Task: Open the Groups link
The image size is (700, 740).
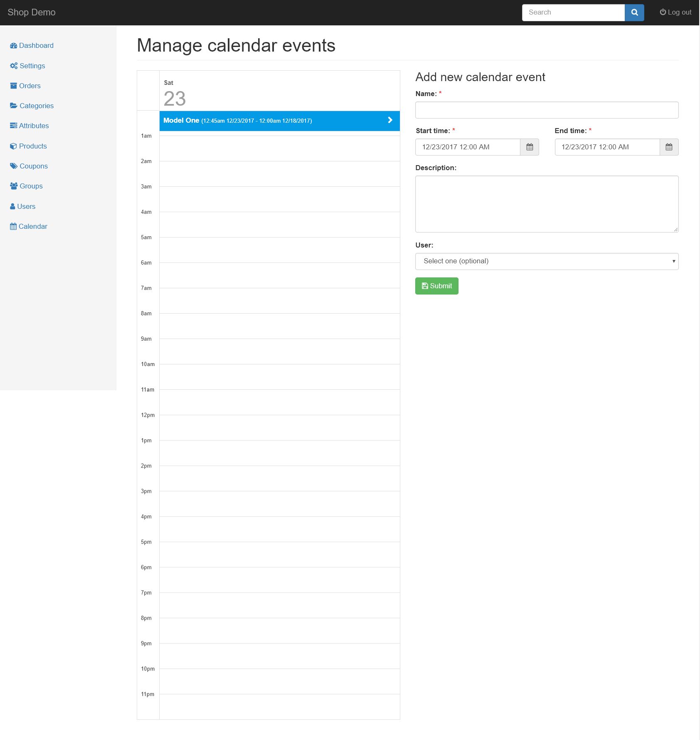Action: pos(31,186)
